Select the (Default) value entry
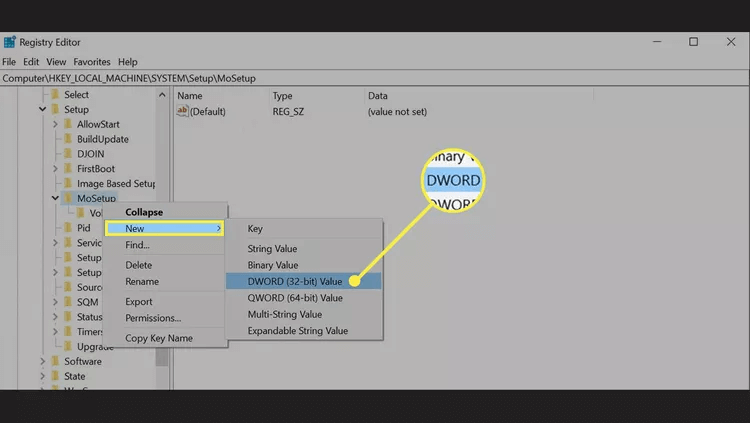 point(208,111)
